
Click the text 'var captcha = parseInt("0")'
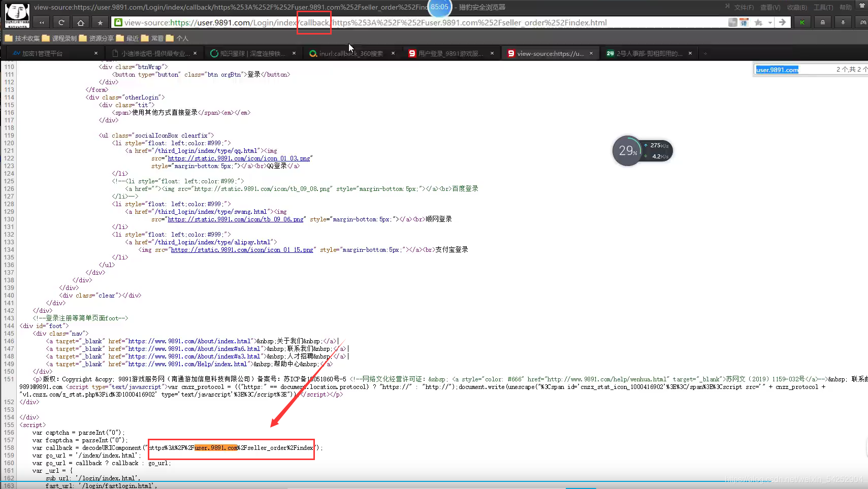pos(78,433)
